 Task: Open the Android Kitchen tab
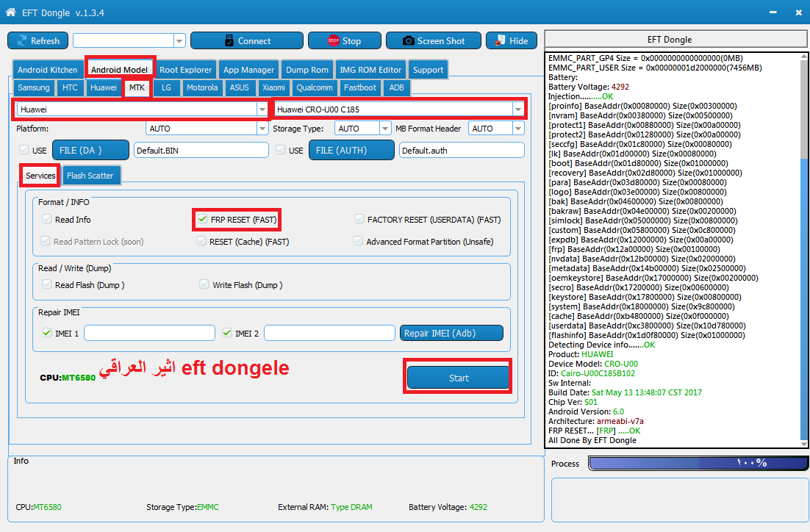(x=47, y=70)
